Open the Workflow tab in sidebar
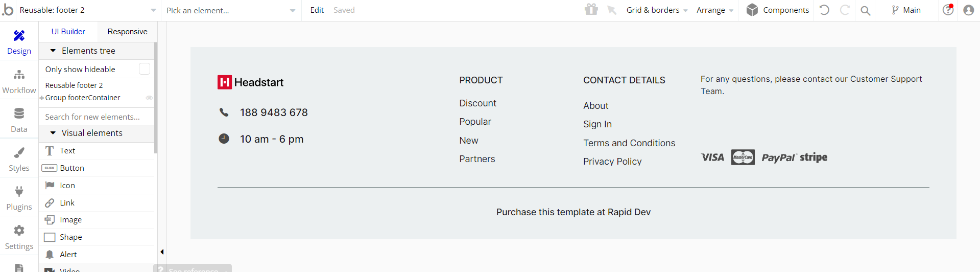 [x=19, y=82]
